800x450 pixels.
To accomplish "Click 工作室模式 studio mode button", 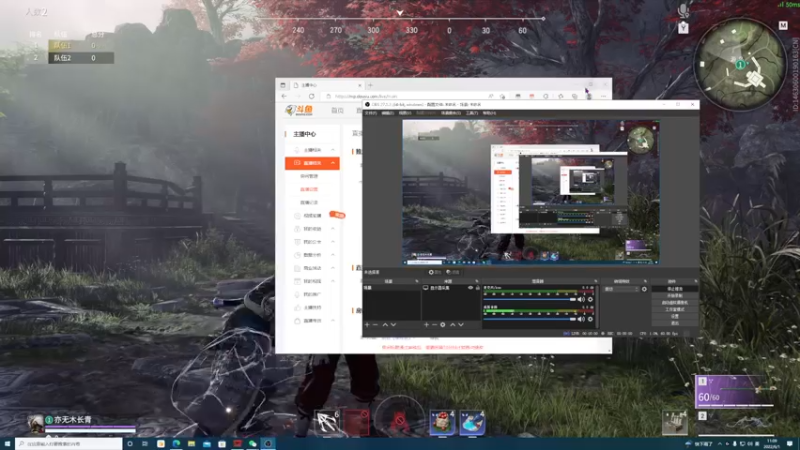I will [674, 310].
